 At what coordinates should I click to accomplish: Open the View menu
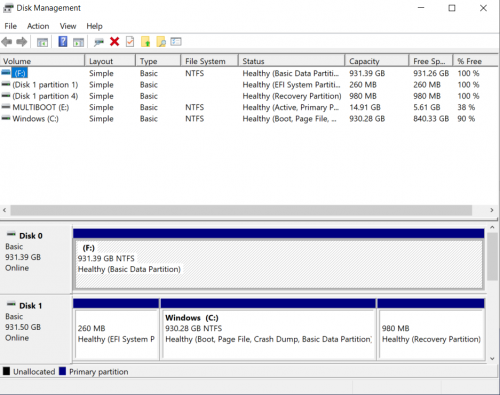coord(68,26)
